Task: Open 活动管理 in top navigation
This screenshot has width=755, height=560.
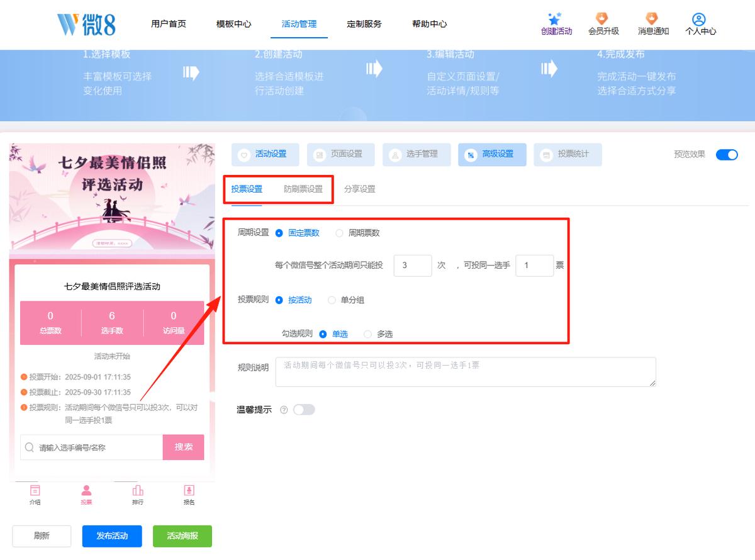Action: [299, 24]
